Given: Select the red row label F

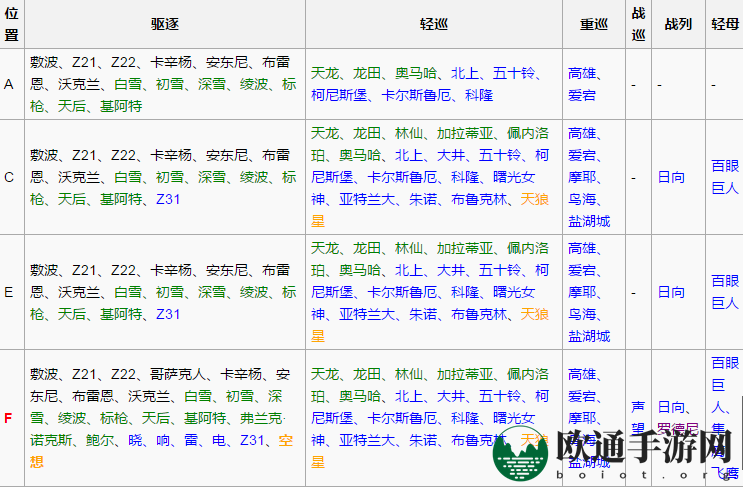Looking at the screenshot, I should (x=8, y=418).
